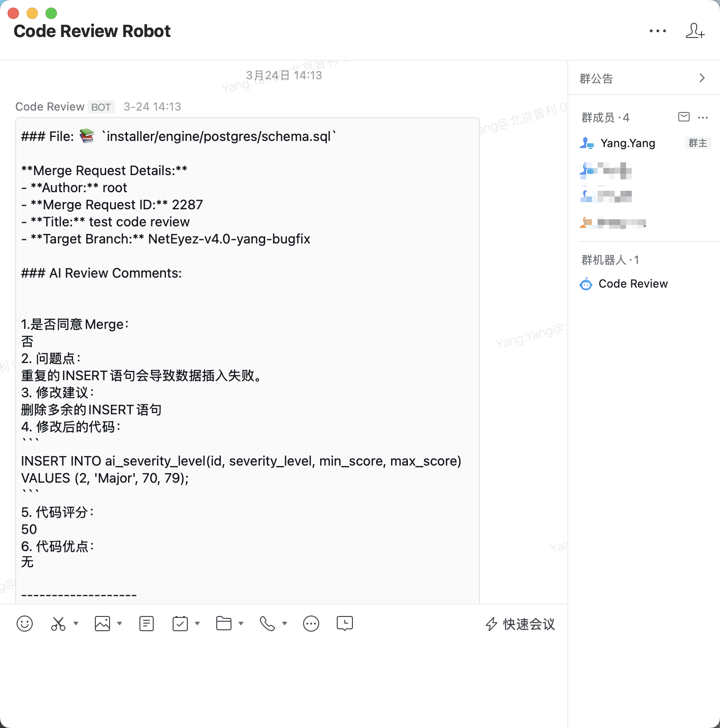This screenshot has width=720, height=728.
Task: Click the books emoji in file line
Action: [x=87, y=136]
